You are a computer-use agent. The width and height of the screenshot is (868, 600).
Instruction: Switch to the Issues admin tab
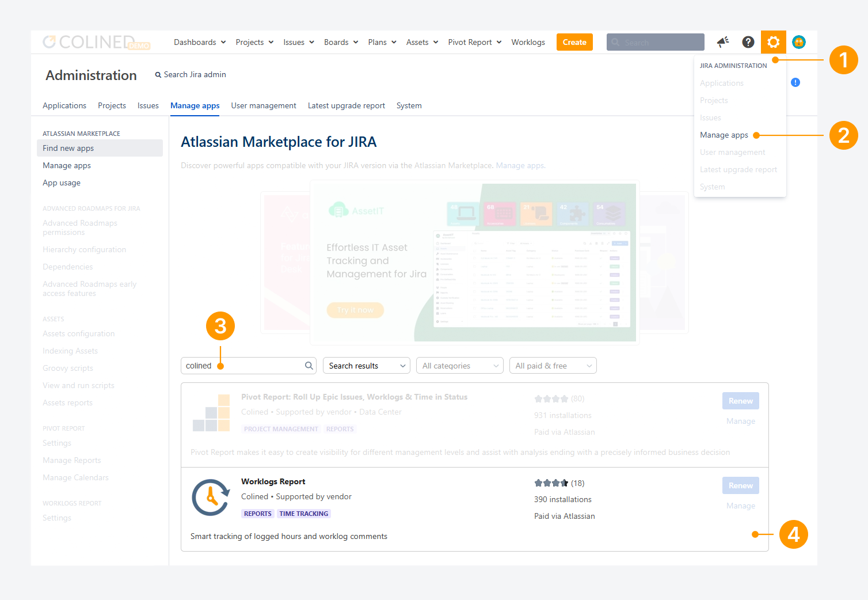[148, 105]
